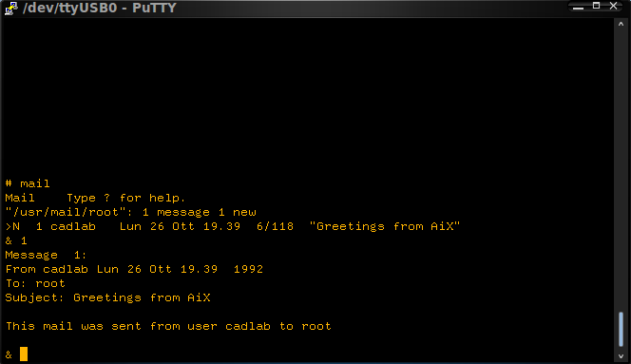Click the /dev/ttyUSB0 - PuTTY title text

pos(100,8)
